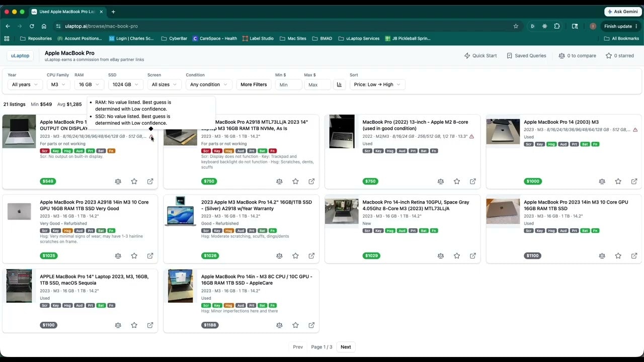Compare the AppleCare $1188 listing
Image resolution: width=644 pixels, height=362 pixels.
[x=279, y=325]
